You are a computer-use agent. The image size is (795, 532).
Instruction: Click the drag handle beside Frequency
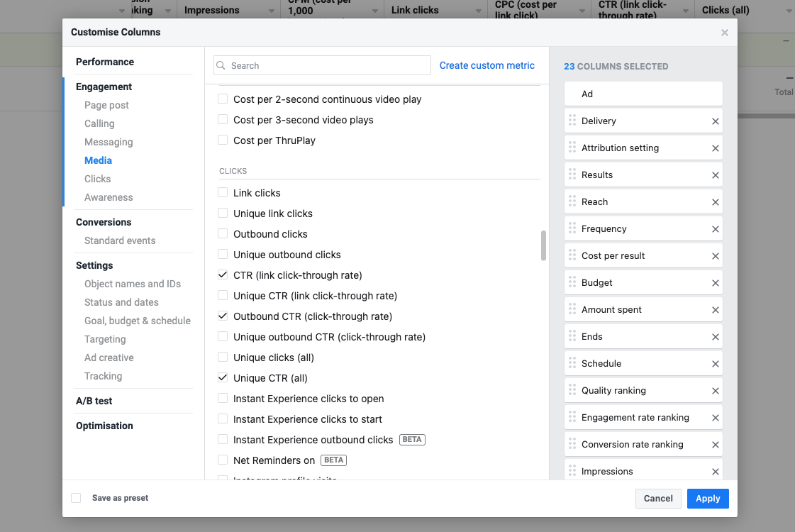(572, 229)
